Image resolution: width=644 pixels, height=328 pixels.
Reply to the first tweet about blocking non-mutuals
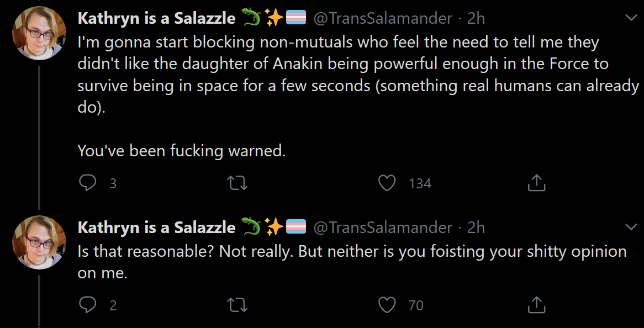click(87, 183)
